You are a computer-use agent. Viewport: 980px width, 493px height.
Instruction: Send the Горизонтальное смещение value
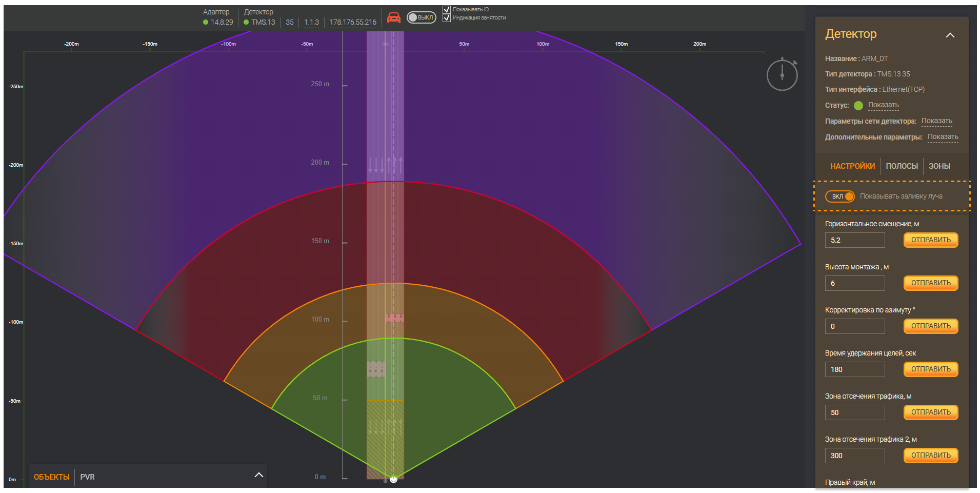[x=931, y=240]
